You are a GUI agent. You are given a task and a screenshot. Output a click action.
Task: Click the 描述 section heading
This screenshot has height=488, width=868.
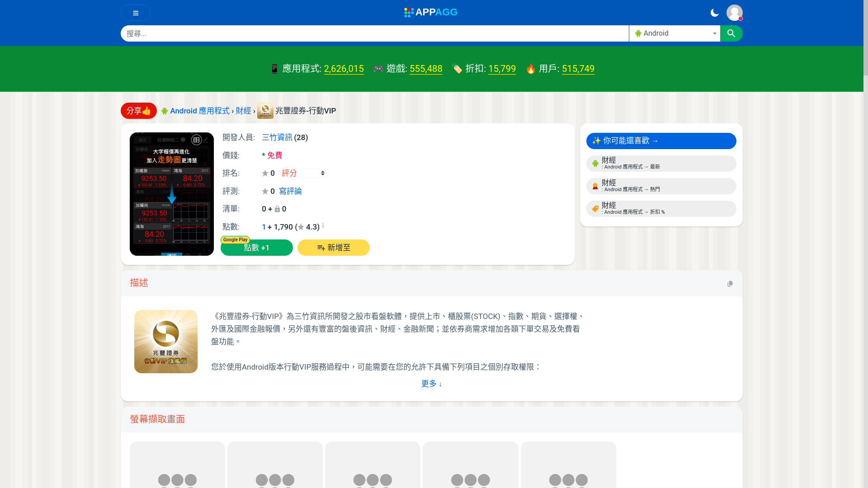(x=139, y=283)
